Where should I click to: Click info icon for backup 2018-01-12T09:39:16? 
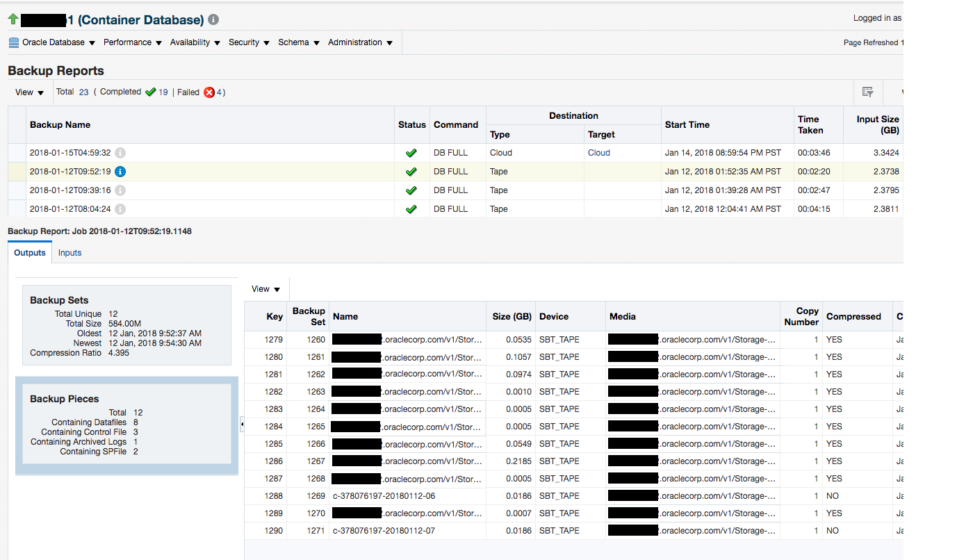tap(120, 190)
